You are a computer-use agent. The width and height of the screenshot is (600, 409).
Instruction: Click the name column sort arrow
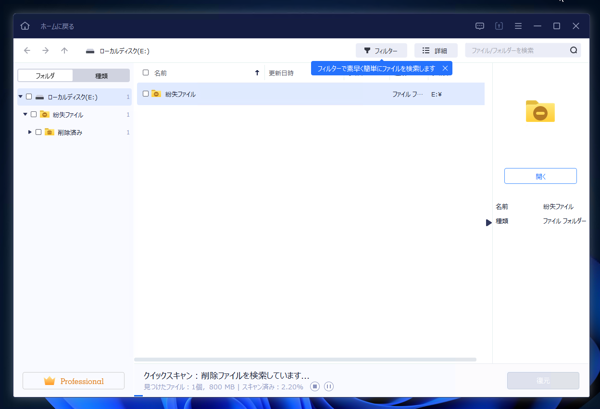[x=257, y=73]
